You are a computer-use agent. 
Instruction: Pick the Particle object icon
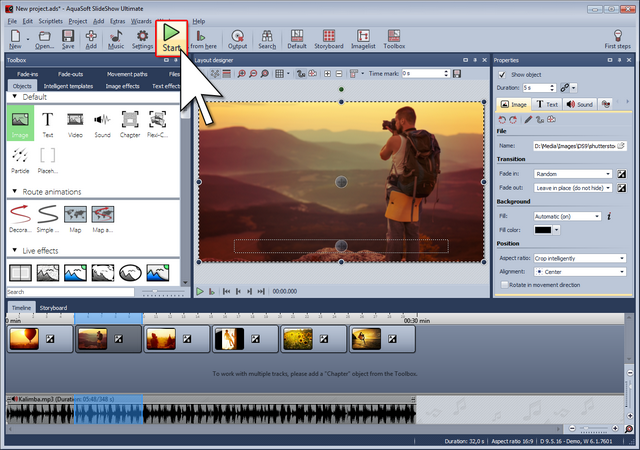[20, 157]
